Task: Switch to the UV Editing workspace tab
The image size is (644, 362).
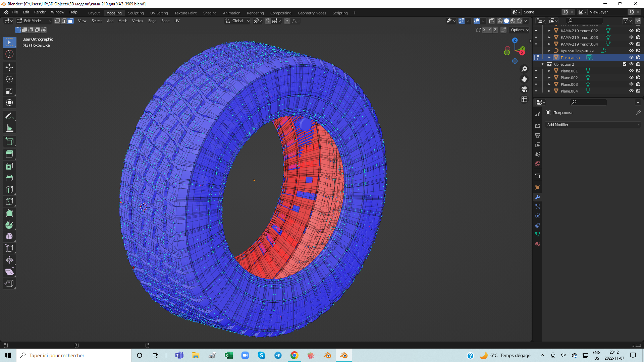Action: point(159,13)
